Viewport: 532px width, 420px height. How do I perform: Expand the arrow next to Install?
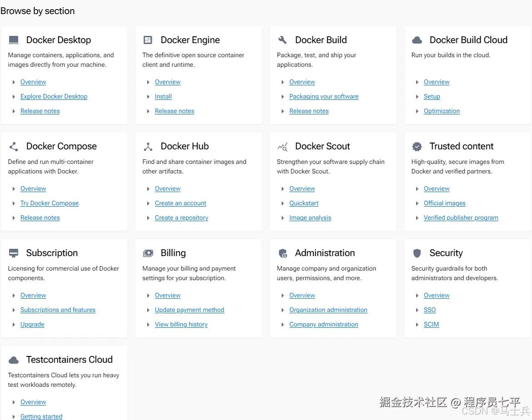pos(148,96)
